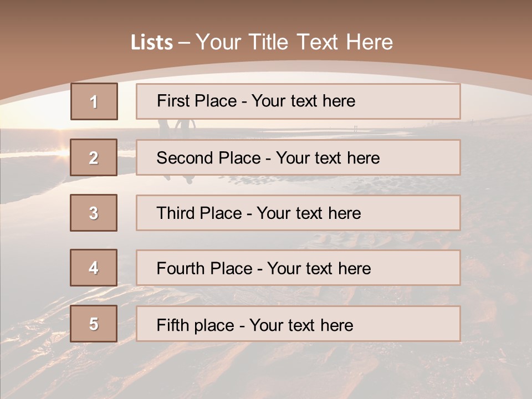The width and height of the screenshot is (532, 399).
Task: Click the "Your Title Text Here" title text
Action: point(294,42)
